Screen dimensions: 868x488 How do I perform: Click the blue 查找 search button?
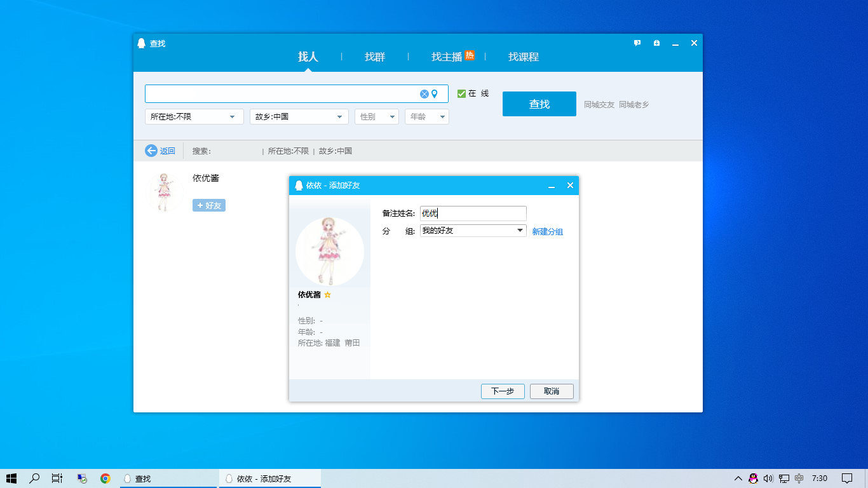(x=539, y=104)
